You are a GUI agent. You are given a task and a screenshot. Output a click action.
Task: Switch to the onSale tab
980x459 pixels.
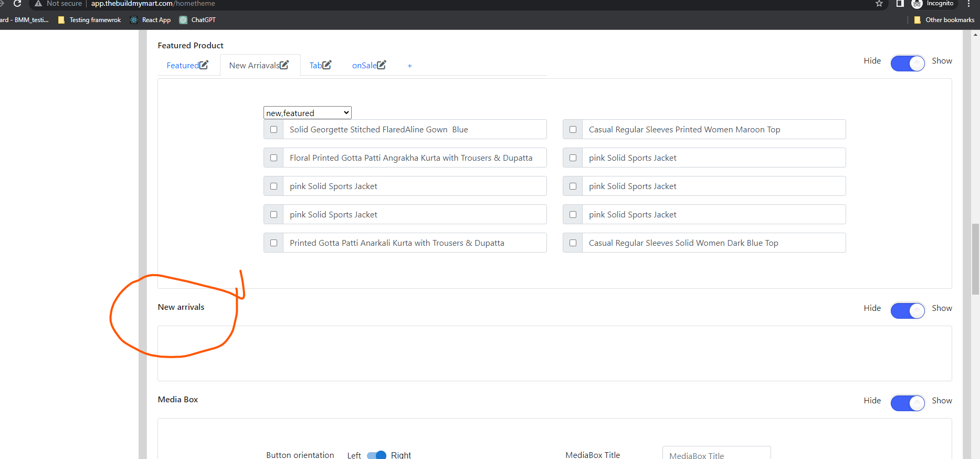click(x=364, y=65)
